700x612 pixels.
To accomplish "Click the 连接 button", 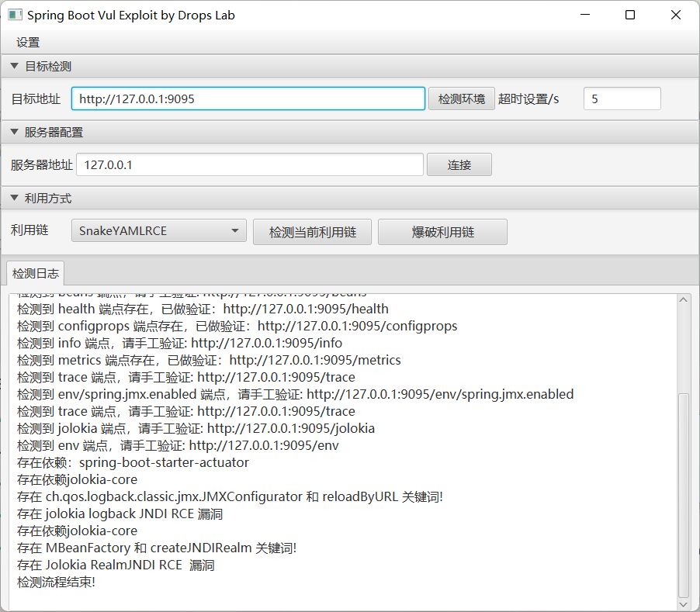I will tap(459, 164).
